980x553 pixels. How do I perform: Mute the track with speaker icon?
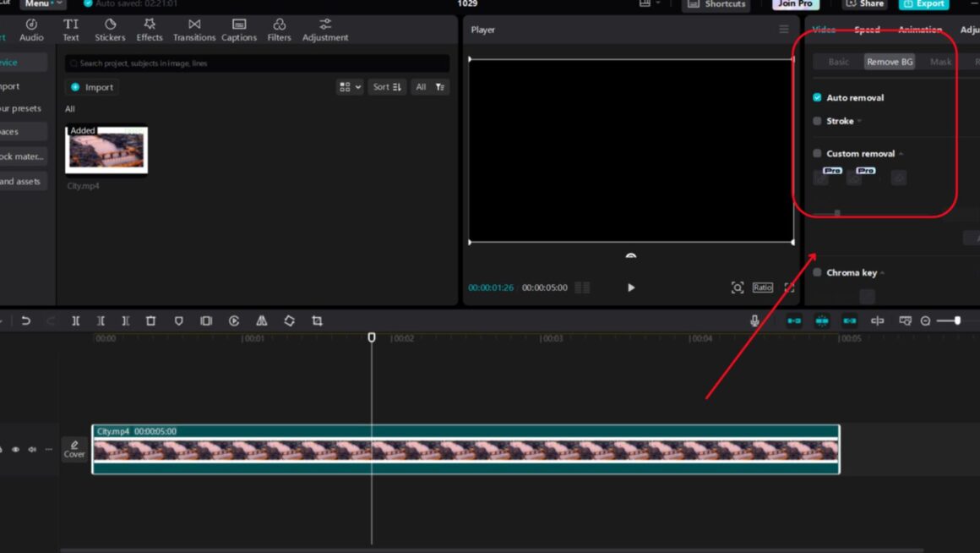pyautogui.click(x=32, y=449)
